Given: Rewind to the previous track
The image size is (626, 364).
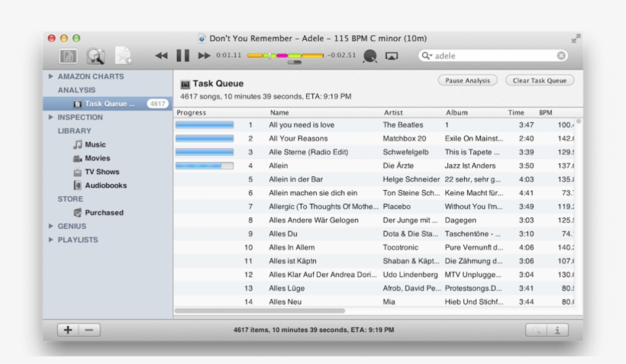Looking at the screenshot, I should pos(161,56).
